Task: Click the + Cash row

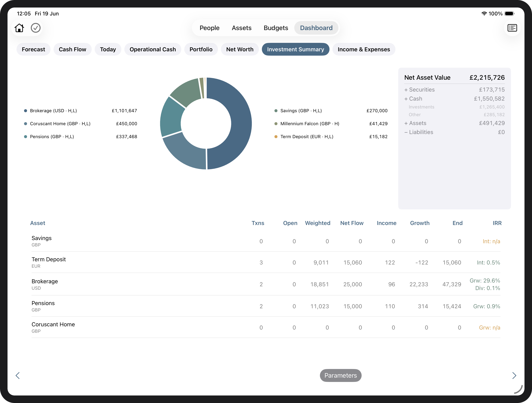Action: (454, 99)
